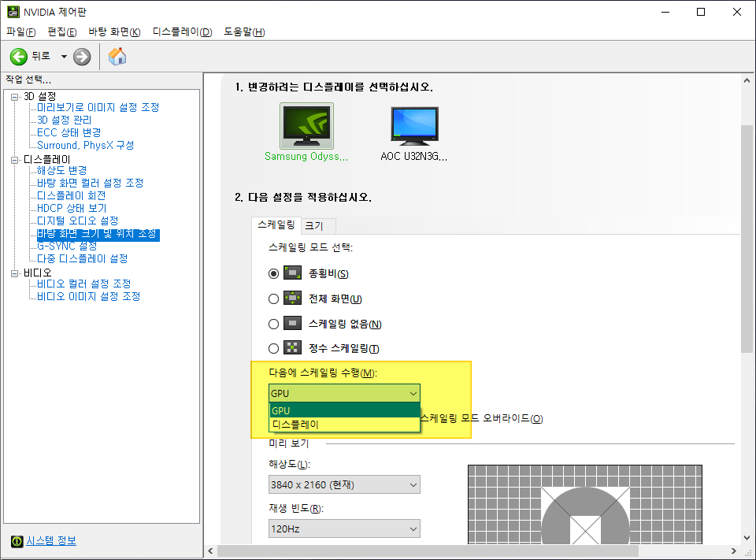Select the 전체 화면 radio button
The height and width of the screenshot is (560, 756).
click(x=273, y=299)
